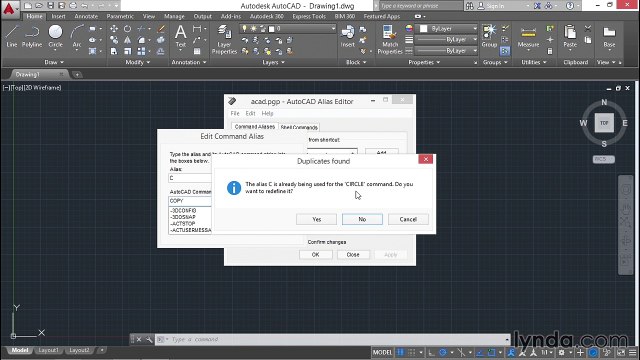Toggle MODEL space button in status bar
The width and height of the screenshot is (640, 360).
tap(382, 352)
